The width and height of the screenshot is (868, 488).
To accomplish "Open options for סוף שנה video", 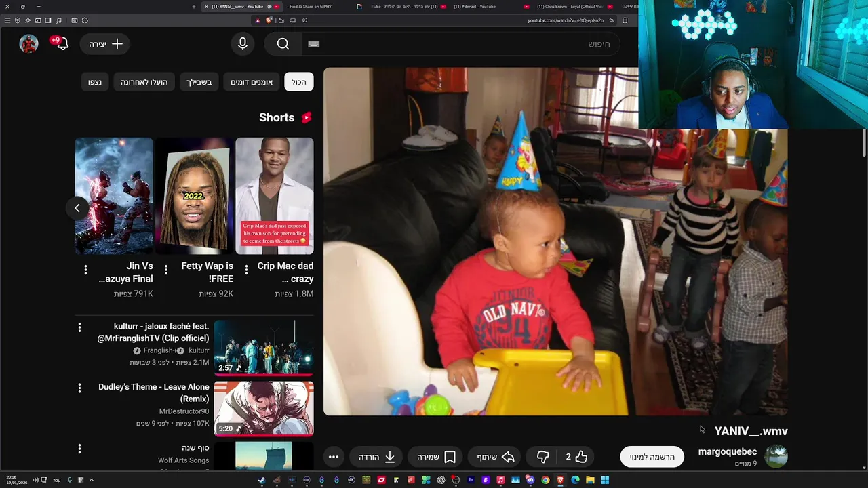I will 79,449.
